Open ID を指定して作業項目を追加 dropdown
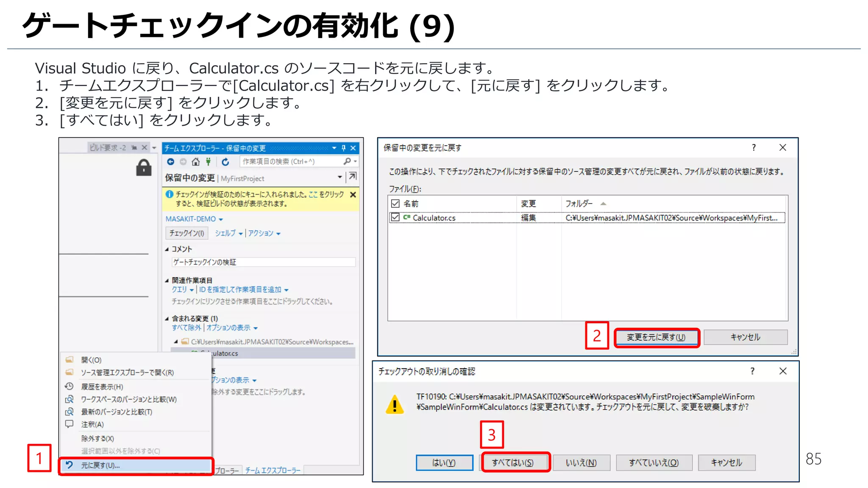The width and height of the screenshot is (868, 488). [244, 289]
